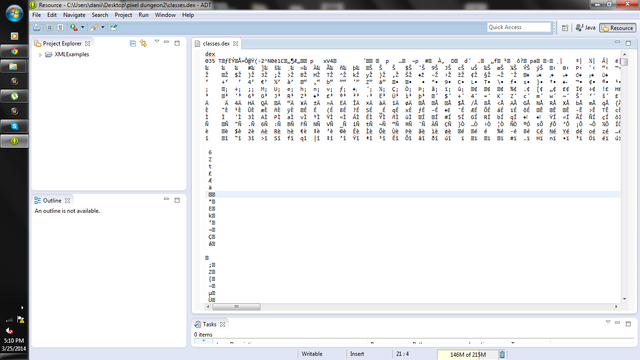
Task: Click the Insert mode status entry
Action: [x=357, y=354]
